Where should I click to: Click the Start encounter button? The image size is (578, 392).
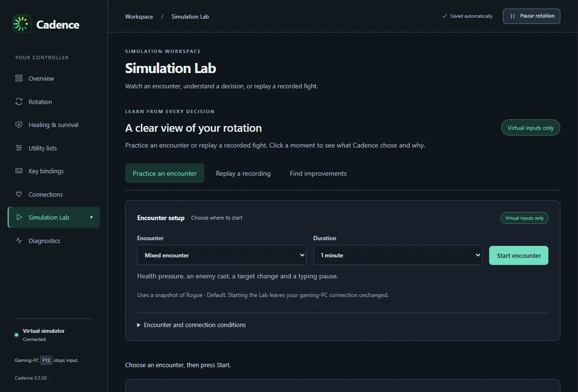point(519,255)
